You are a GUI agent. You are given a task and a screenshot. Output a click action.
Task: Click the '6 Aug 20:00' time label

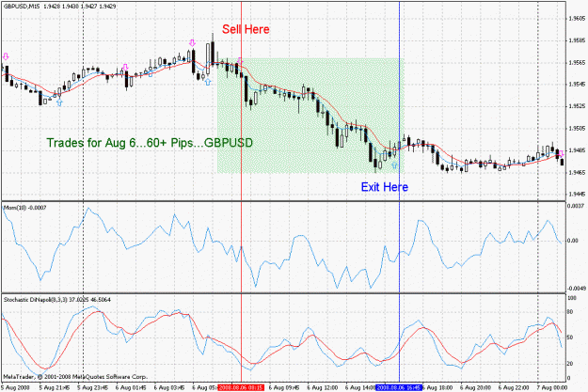pyautogui.click(x=476, y=387)
